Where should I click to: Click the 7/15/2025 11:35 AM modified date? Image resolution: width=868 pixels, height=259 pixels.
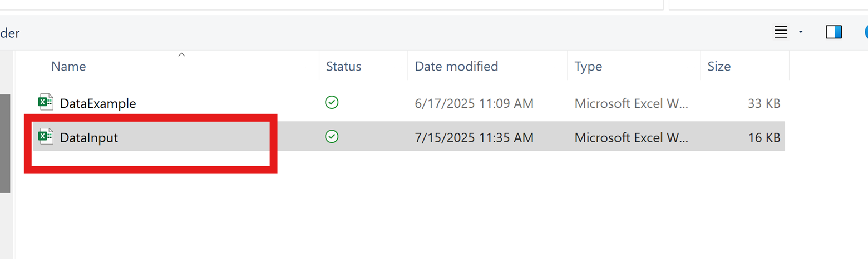click(x=474, y=137)
